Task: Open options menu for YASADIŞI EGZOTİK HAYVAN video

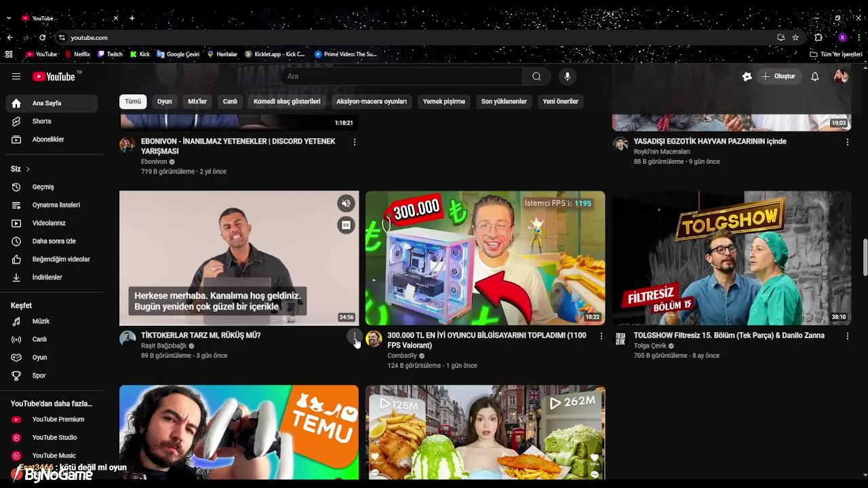Action: coord(847,142)
